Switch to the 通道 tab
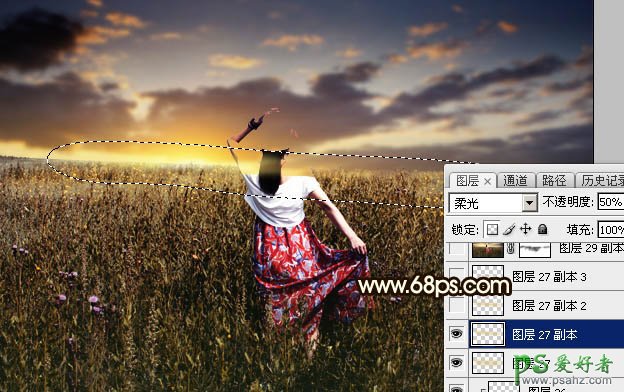 [x=515, y=181]
